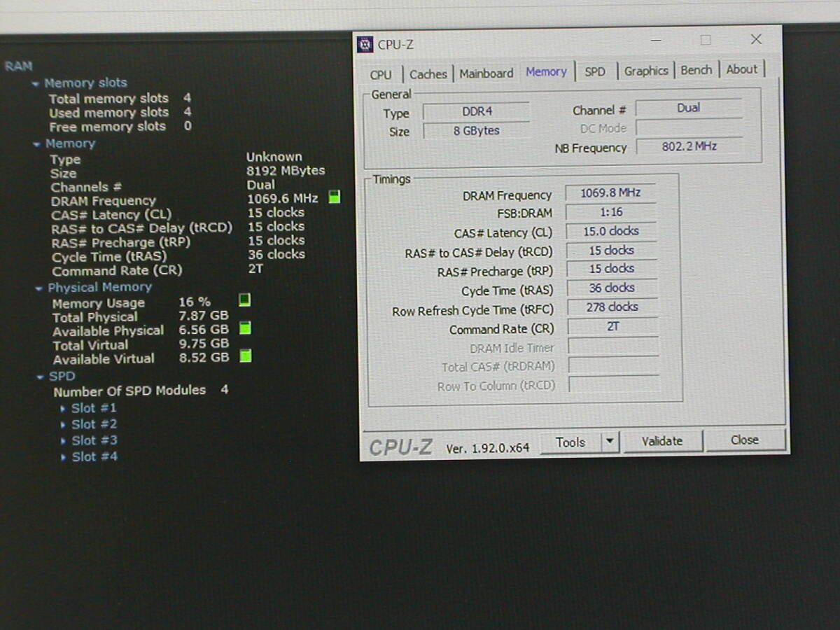
Task: Go to the Graphics tab
Action: (645, 71)
